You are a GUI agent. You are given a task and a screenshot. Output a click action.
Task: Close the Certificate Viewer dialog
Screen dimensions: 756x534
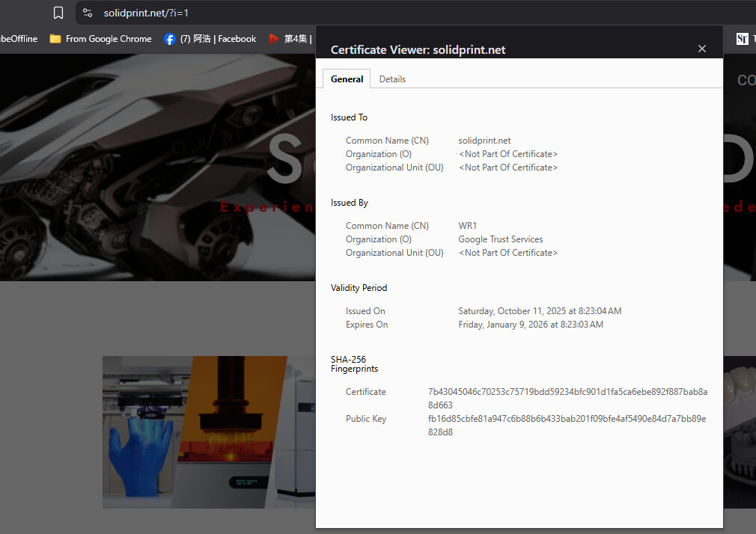pos(701,49)
